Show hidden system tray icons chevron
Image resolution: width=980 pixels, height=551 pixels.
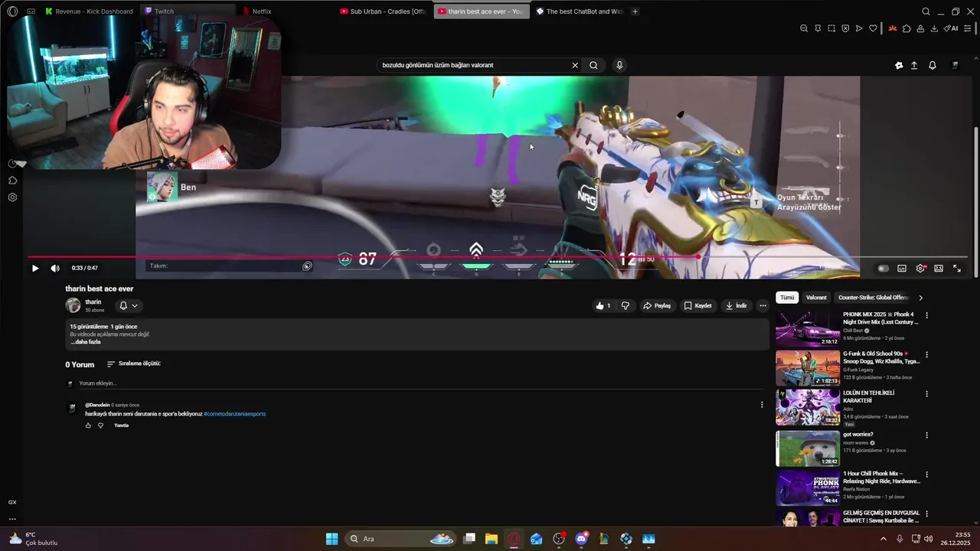[883, 539]
